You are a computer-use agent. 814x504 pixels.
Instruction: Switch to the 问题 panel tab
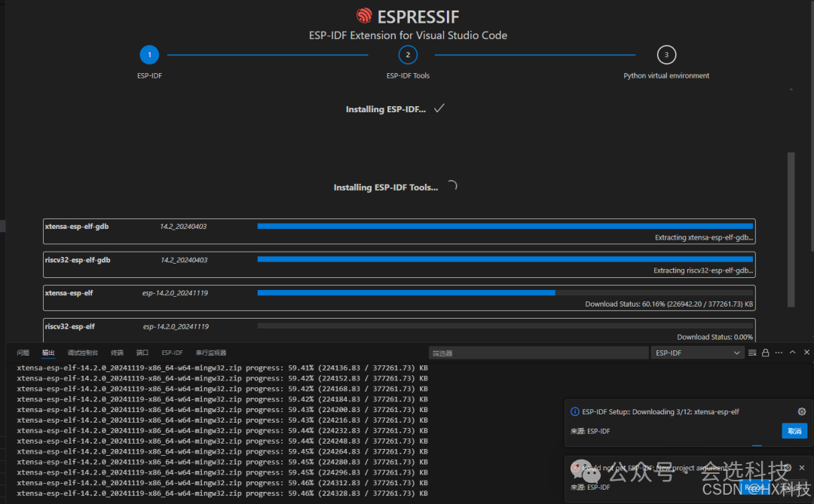point(23,353)
